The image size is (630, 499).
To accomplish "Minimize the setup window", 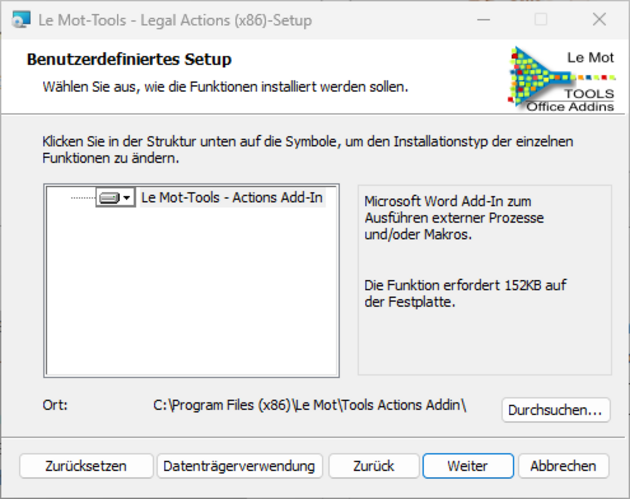I will click(484, 20).
